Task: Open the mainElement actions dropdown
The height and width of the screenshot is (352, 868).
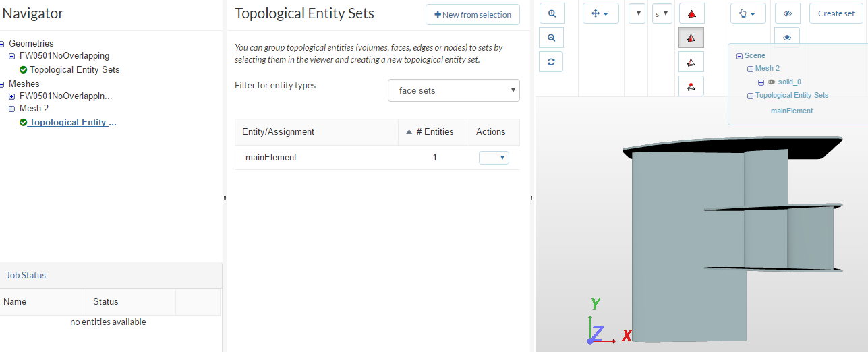Action: click(494, 158)
